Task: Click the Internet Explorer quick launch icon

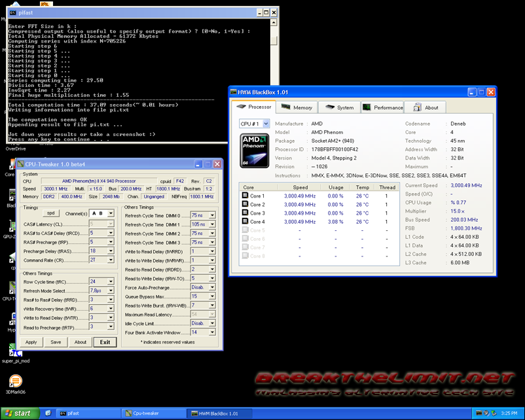Action: coord(48,413)
